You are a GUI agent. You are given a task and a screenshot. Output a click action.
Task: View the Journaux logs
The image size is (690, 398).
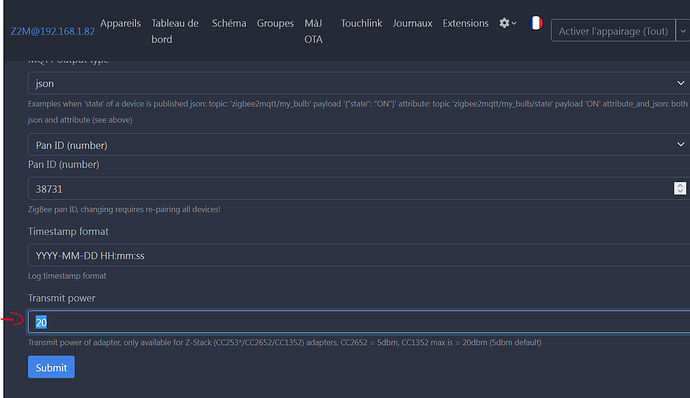[412, 23]
